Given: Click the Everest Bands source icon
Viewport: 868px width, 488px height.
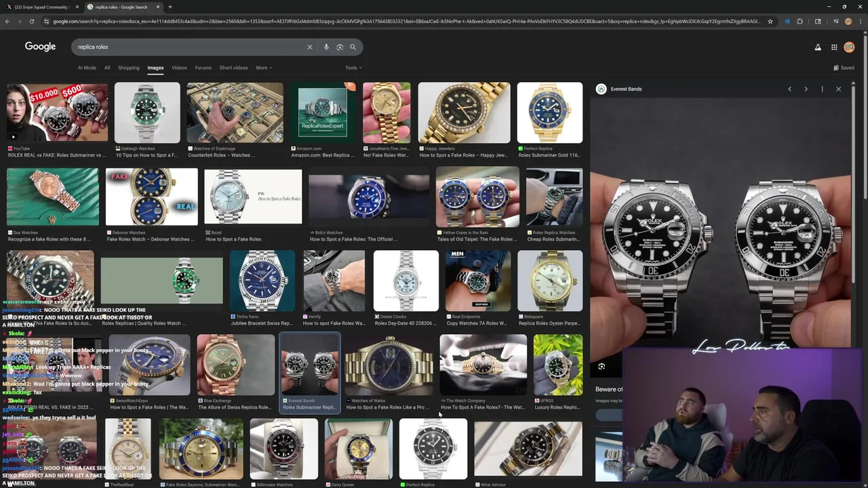Looking at the screenshot, I should pyautogui.click(x=601, y=89).
